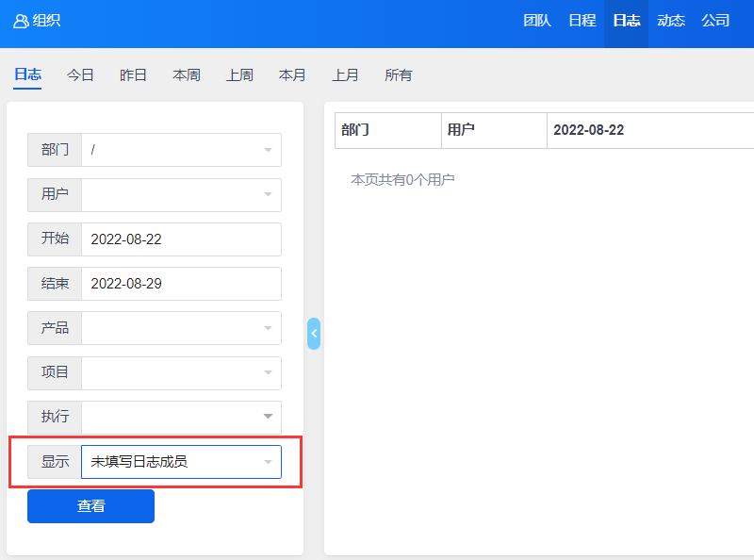This screenshot has width=754, height=560.
Task: Click the text 本页共有0个用户
Action: click(402, 180)
